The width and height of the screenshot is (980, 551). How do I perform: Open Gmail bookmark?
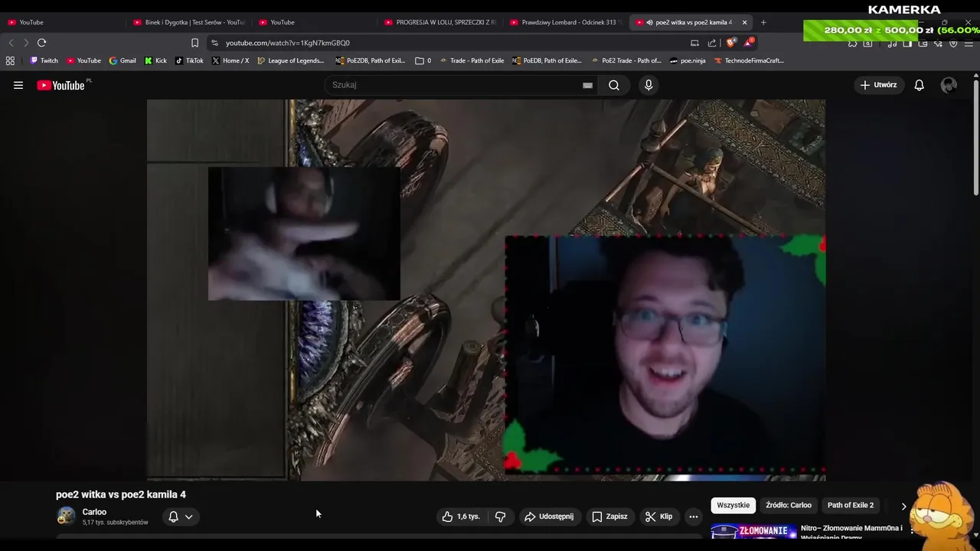[122, 60]
